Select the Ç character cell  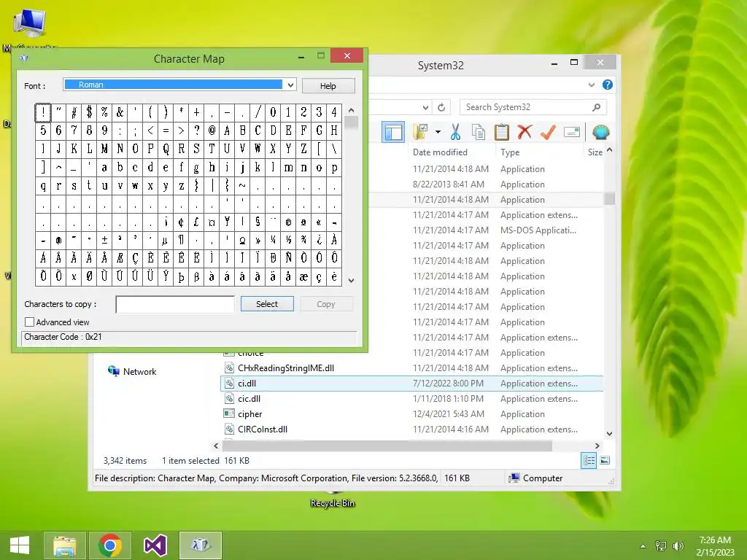click(x=135, y=258)
